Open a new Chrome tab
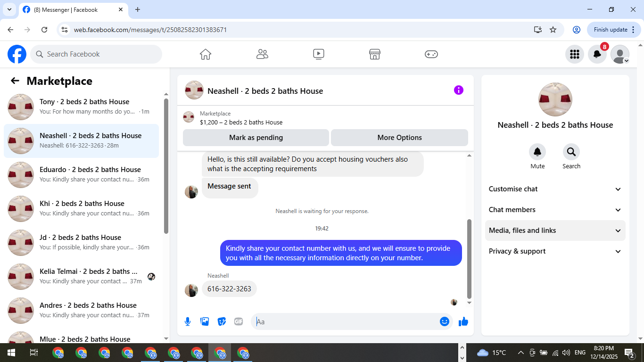Screen dimensions: 644x362 138,9
